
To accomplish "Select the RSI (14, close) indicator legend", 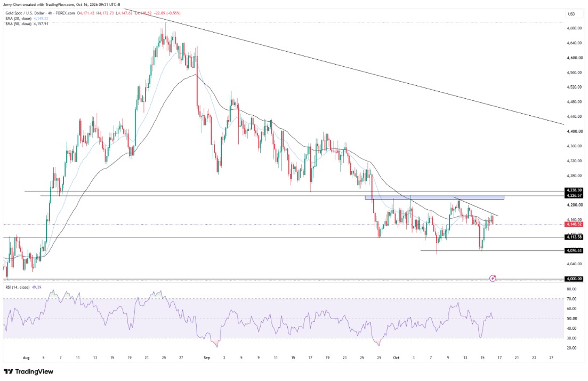I will (x=17, y=287).
